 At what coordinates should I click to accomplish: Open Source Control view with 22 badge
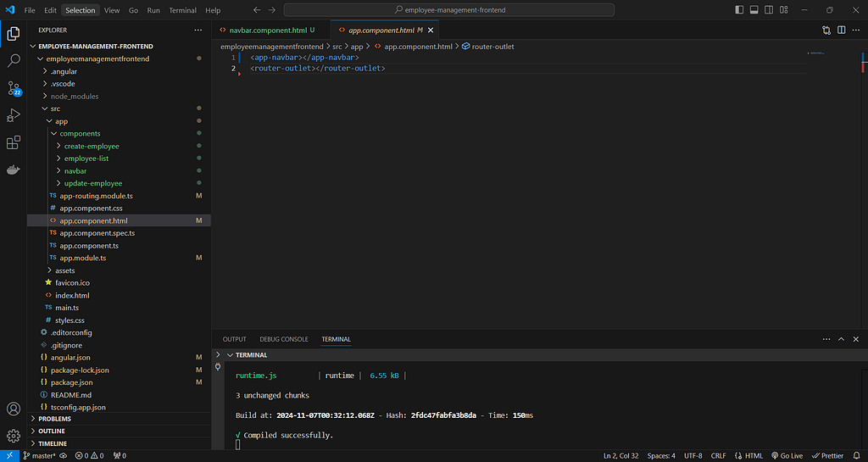[x=14, y=88]
